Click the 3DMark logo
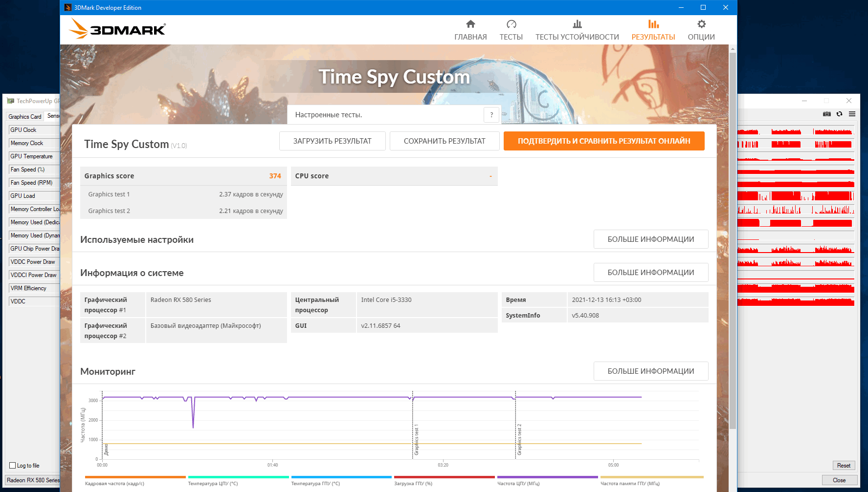 tap(117, 29)
